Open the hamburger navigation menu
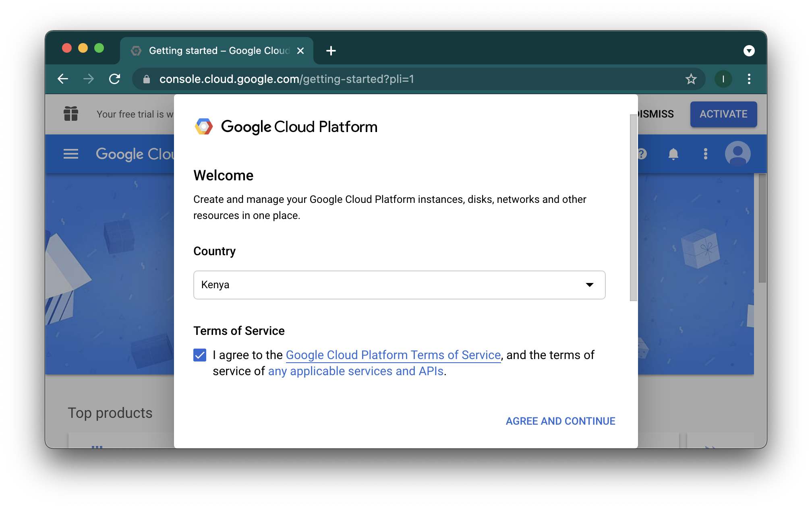812x508 pixels. (71, 154)
